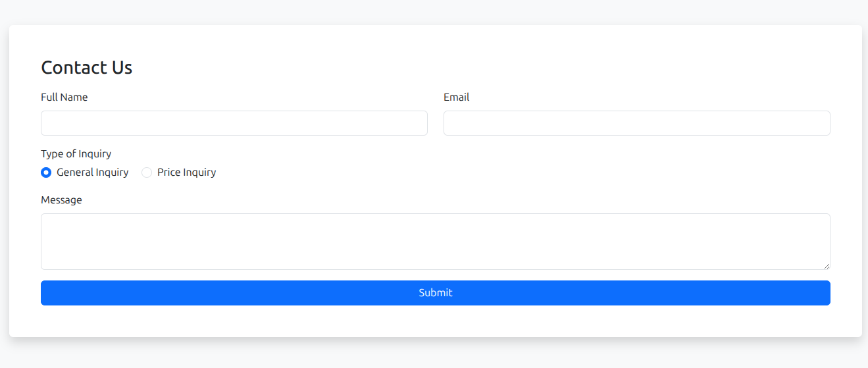The image size is (868, 368).
Task: Click the "Email" field label
Action: pyautogui.click(x=456, y=97)
